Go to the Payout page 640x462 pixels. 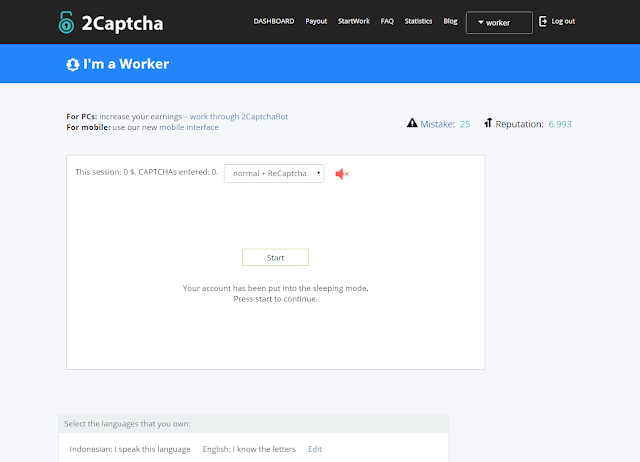click(316, 21)
